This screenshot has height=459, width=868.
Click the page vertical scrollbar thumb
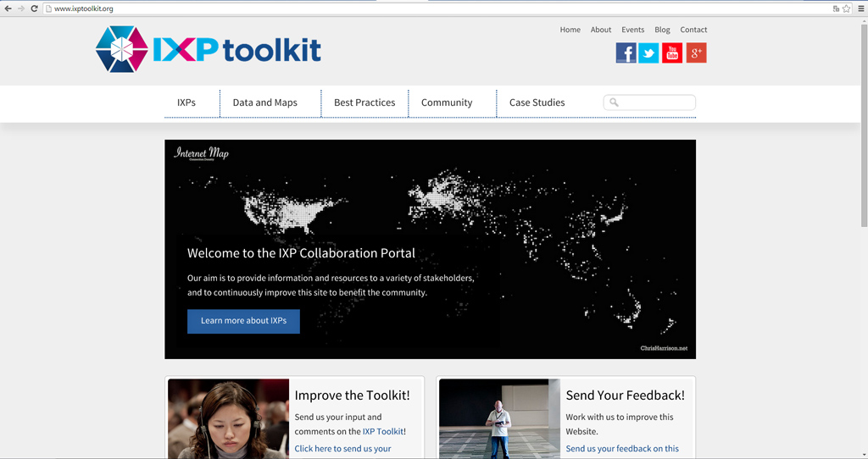coord(864,123)
